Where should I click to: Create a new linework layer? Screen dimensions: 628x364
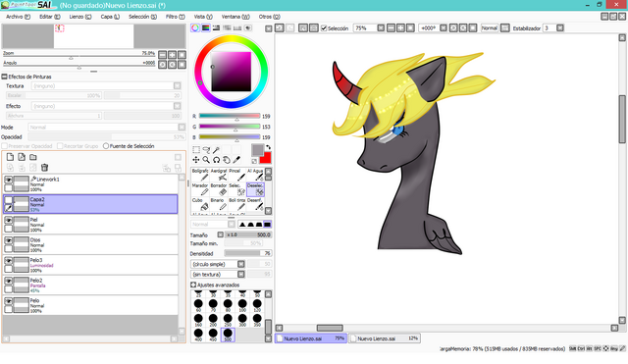click(22, 157)
